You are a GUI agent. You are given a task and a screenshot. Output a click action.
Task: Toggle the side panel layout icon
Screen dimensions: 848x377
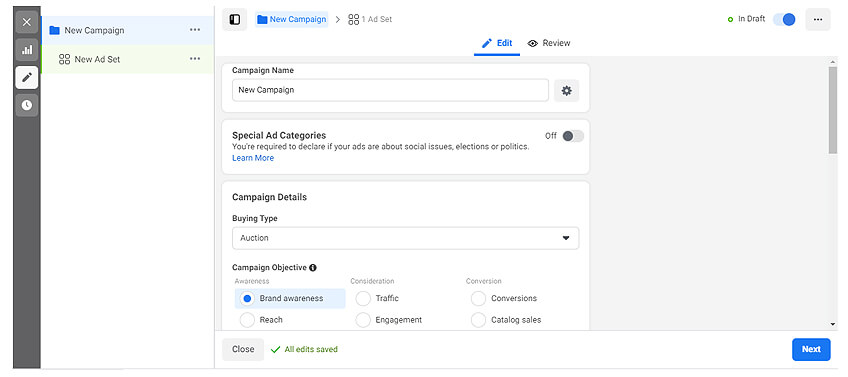[235, 19]
